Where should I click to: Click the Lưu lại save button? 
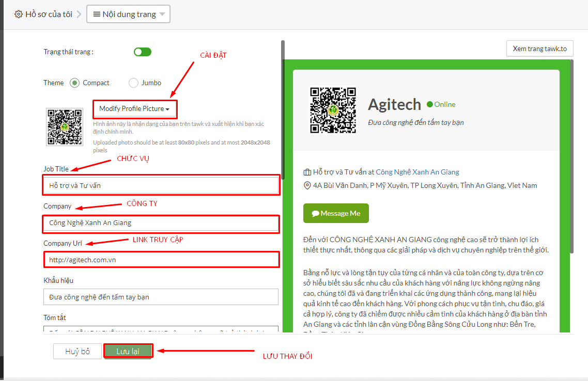pyautogui.click(x=128, y=352)
